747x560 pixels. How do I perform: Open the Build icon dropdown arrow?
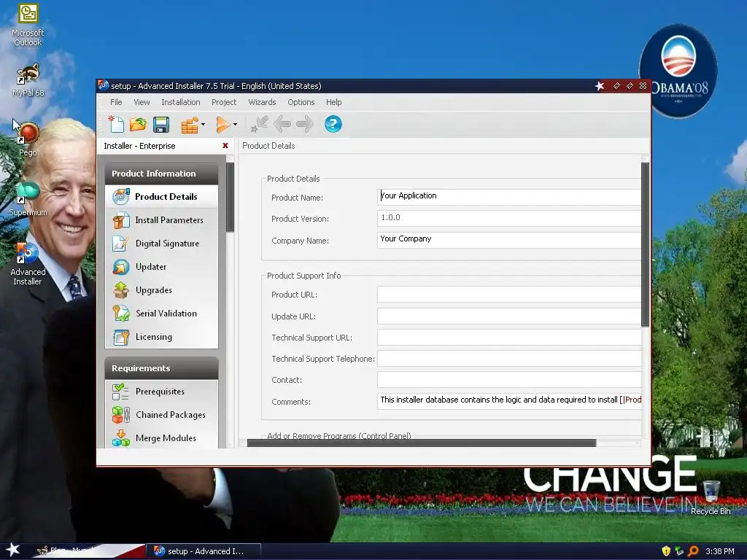203,124
